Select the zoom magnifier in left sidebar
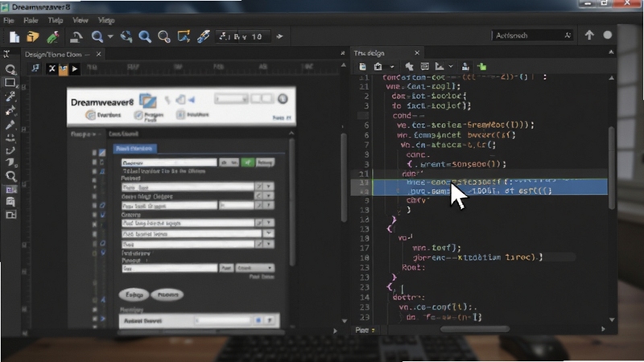644x362 pixels. click(x=10, y=176)
